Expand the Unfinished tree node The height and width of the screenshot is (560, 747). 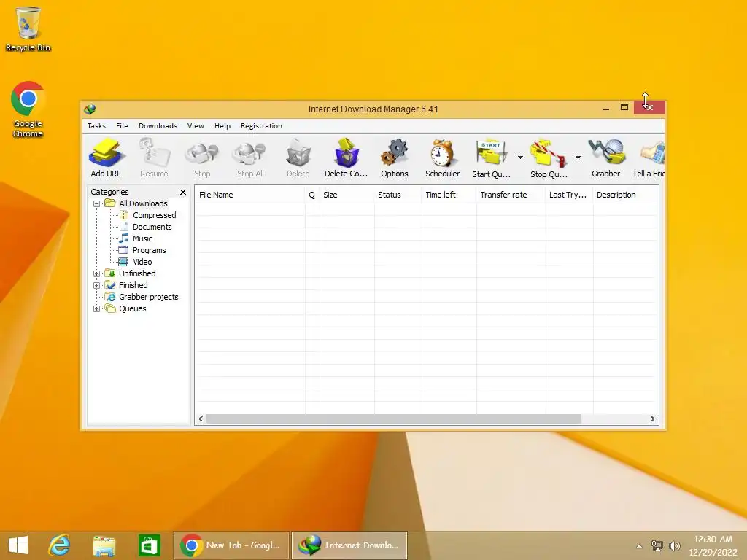97,274
